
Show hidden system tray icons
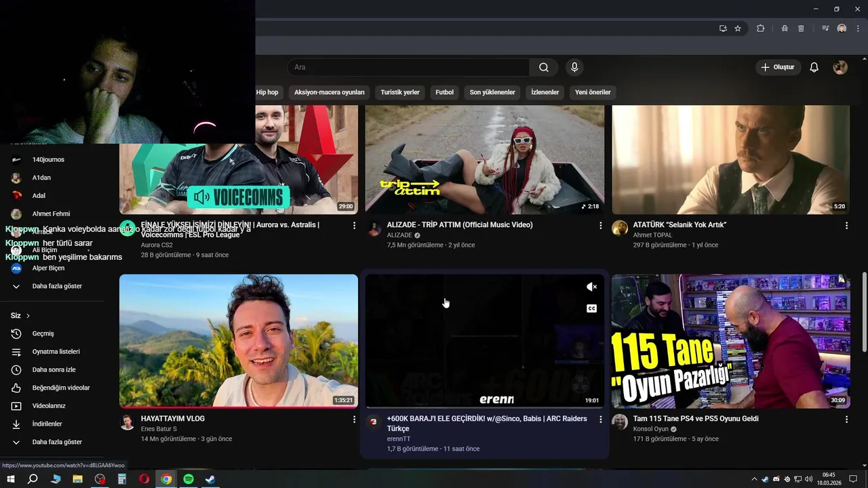[x=755, y=479]
